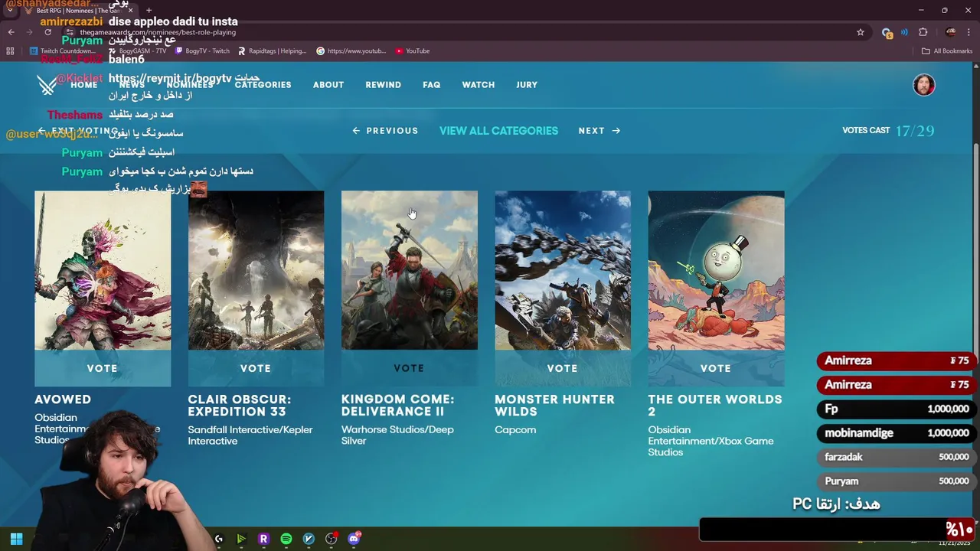Vote for Kingdom Come: Deliverance II
This screenshot has height=551, width=980.
pos(409,368)
